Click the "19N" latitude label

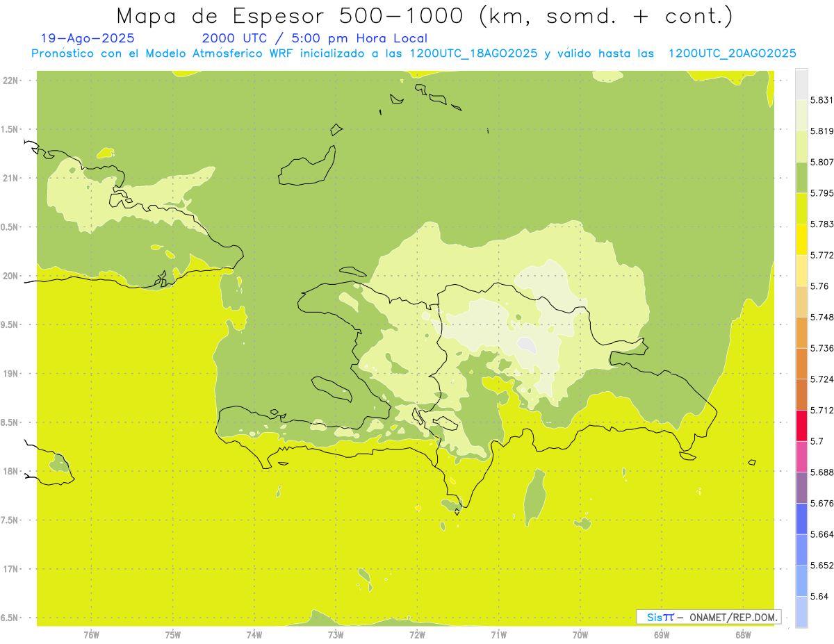11,374
